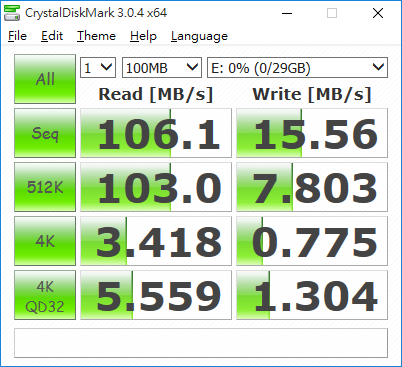This screenshot has height=367, width=402.
Task: Open the Edit menu
Action: (x=52, y=36)
